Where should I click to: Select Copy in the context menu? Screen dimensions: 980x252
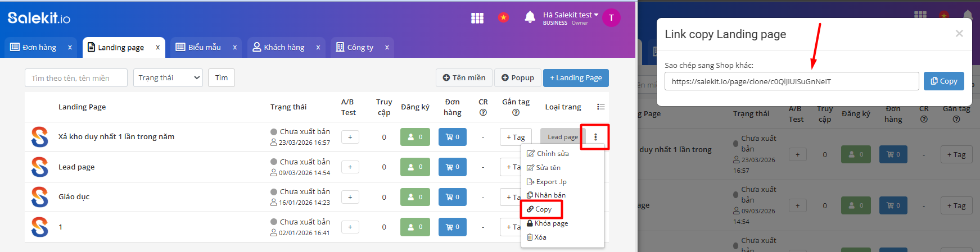coord(543,209)
